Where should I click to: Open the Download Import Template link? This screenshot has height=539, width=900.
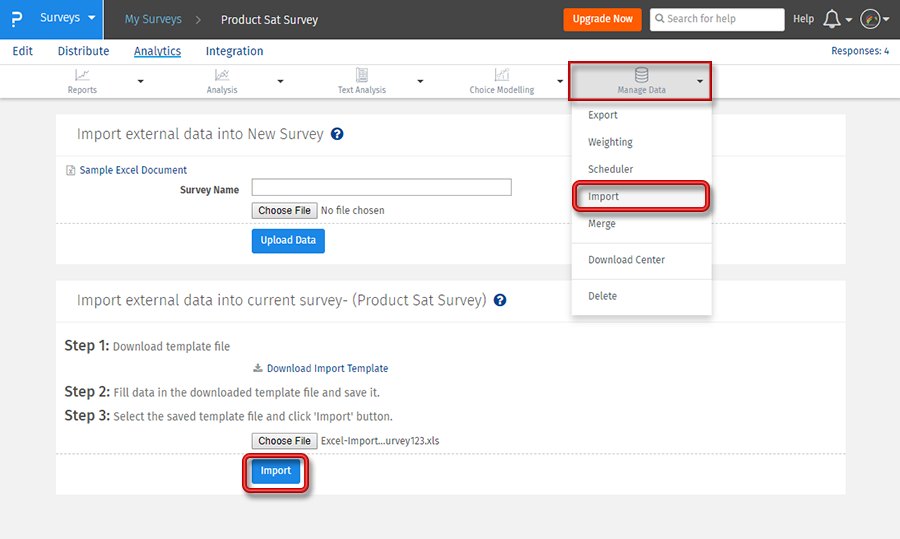click(x=327, y=369)
